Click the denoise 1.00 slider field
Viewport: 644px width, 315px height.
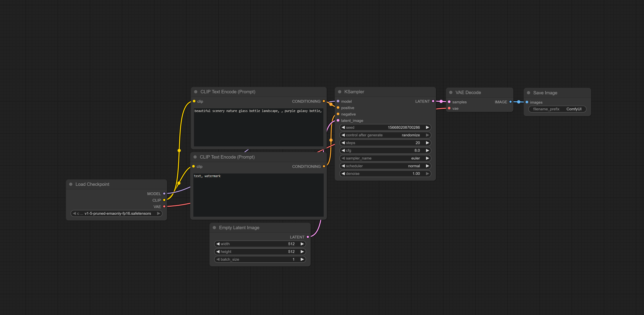coord(385,173)
